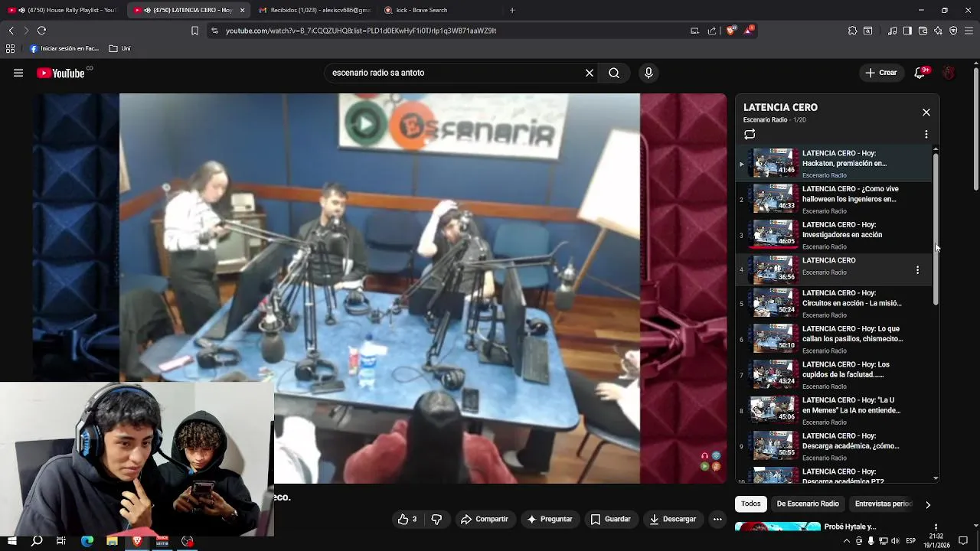Save video with Guardar
This screenshot has height=551, width=980.
tap(611, 519)
